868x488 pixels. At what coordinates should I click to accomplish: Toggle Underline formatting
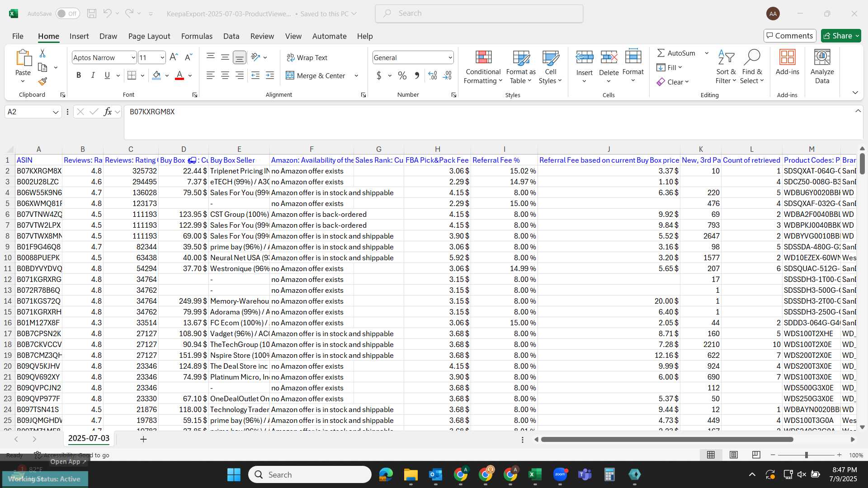click(x=107, y=75)
